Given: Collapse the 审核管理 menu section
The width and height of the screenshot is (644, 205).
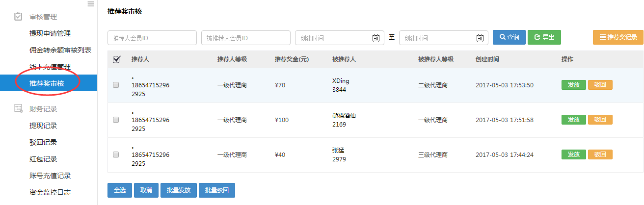Looking at the screenshot, I should (43, 17).
